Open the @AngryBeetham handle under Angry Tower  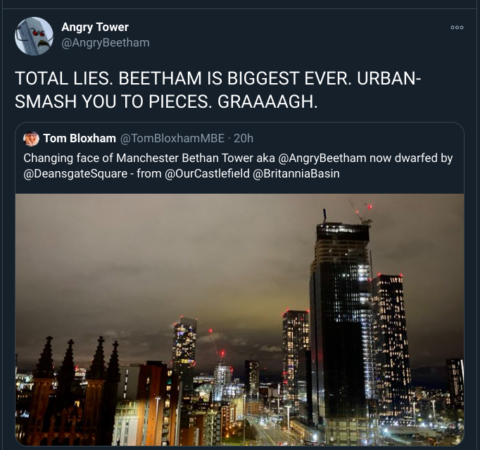coord(105,43)
